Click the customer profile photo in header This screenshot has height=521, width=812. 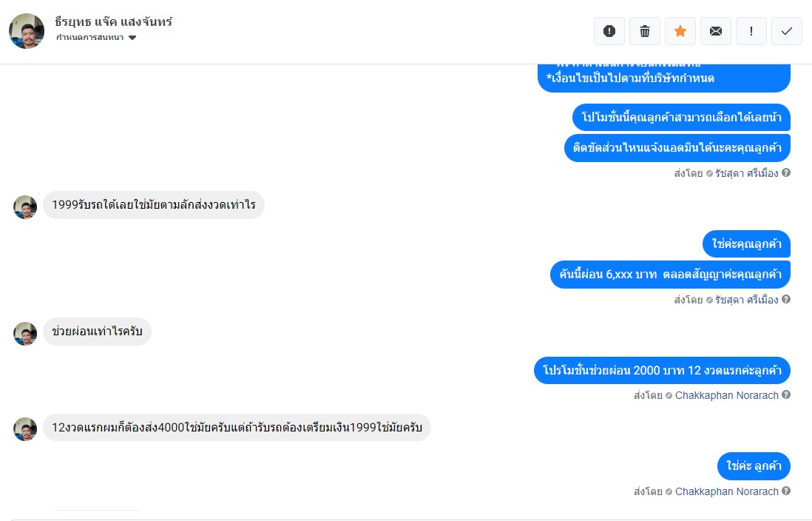[27, 31]
